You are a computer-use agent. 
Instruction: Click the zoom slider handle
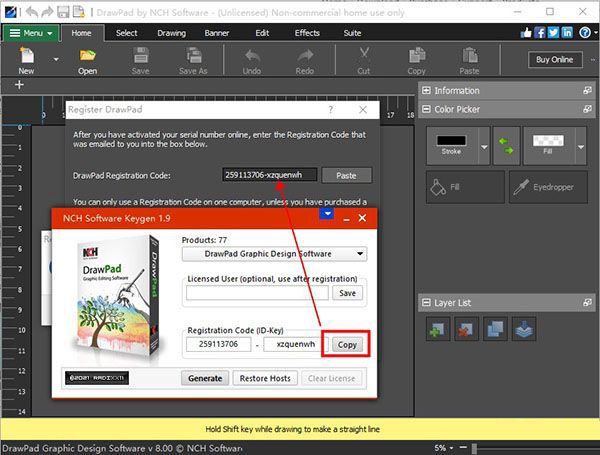474,448
